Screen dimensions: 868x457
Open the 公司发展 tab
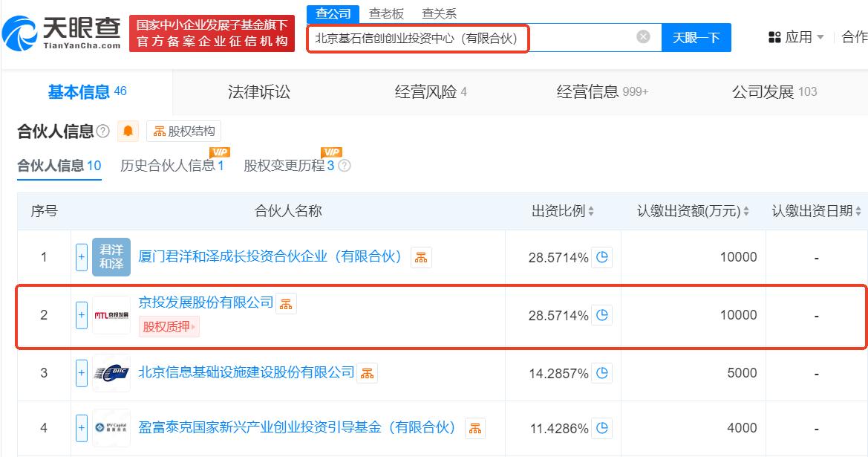coord(774,92)
